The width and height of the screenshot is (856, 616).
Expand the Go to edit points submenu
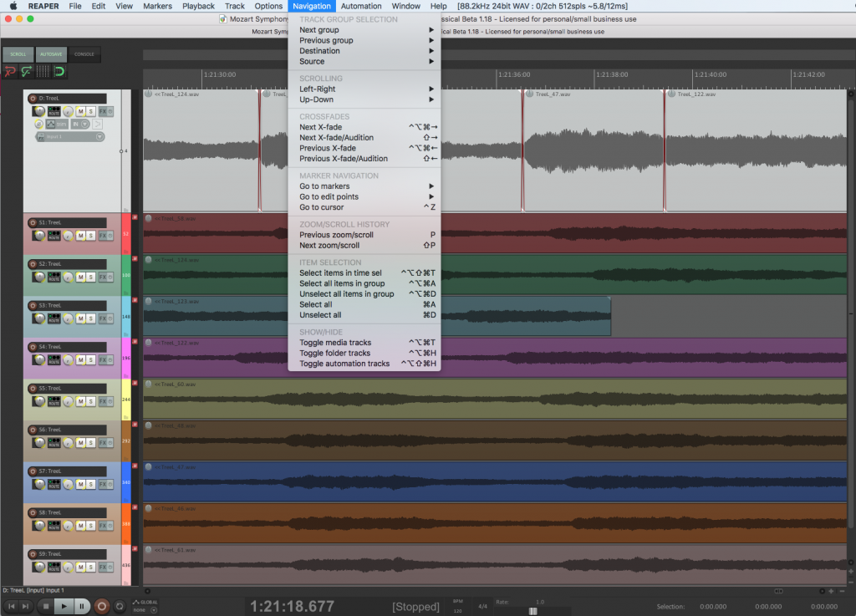[364, 196]
